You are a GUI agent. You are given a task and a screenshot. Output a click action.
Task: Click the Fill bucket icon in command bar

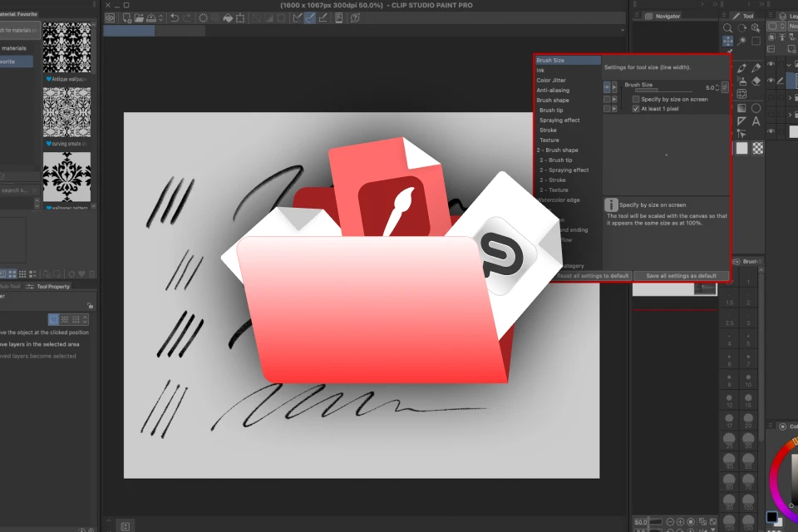[228, 17]
